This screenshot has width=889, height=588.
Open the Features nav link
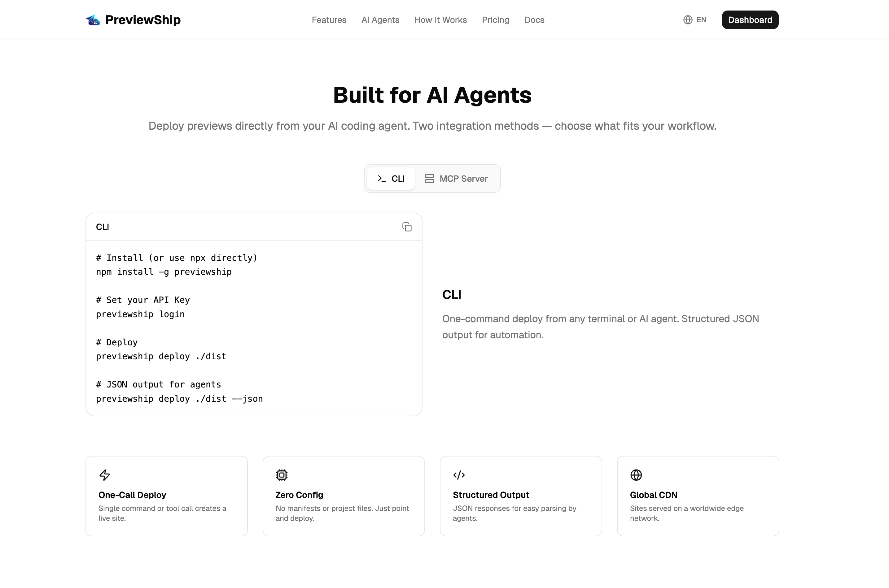(329, 20)
